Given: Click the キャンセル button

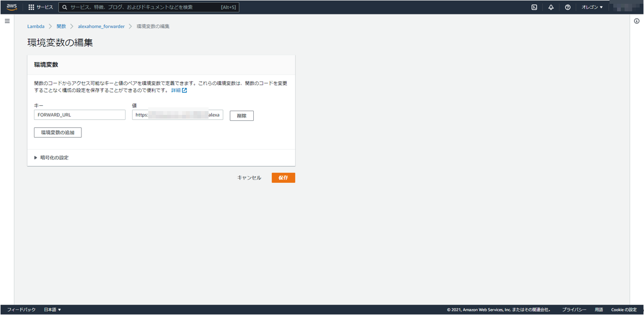Looking at the screenshot, I should point(249,177).
